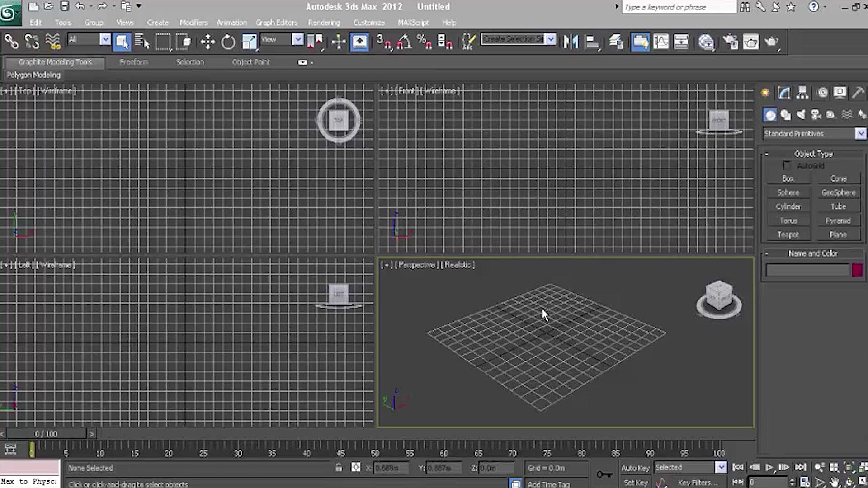Image resolution: width=868 pixels, height=488 pixels.
Task: Switch to the Object Paint tab
Action: [251, 62]
